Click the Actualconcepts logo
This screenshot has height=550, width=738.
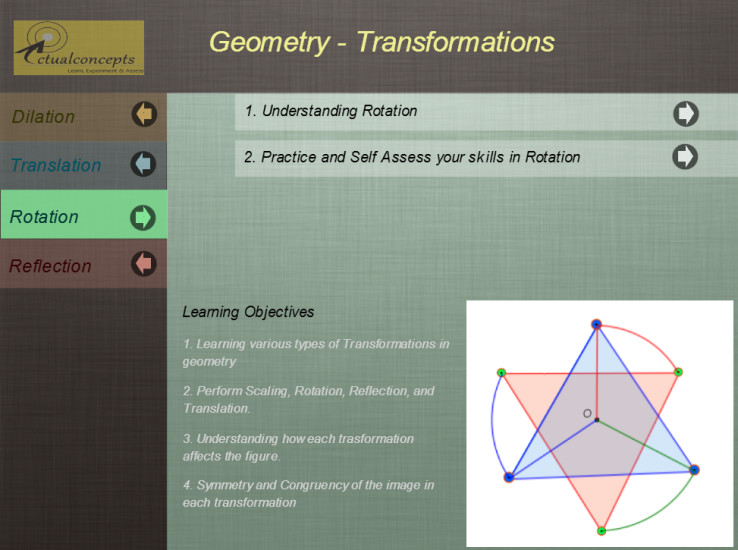point(78,48)
